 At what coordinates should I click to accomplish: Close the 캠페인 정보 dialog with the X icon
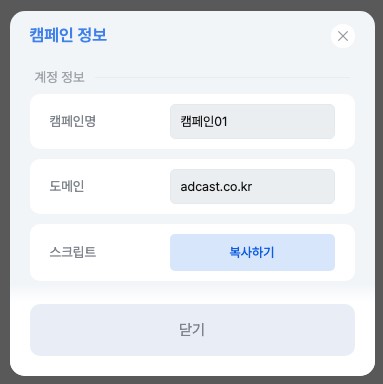point(343,36)
